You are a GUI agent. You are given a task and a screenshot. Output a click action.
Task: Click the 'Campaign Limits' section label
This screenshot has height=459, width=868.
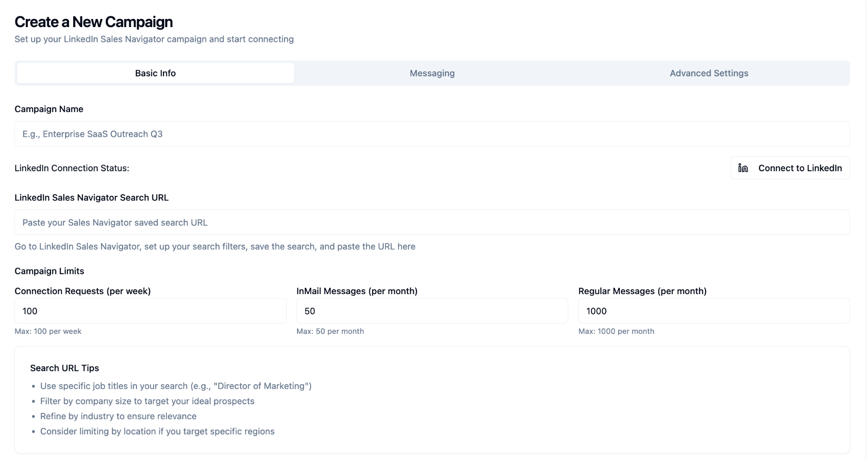(49, 271)
